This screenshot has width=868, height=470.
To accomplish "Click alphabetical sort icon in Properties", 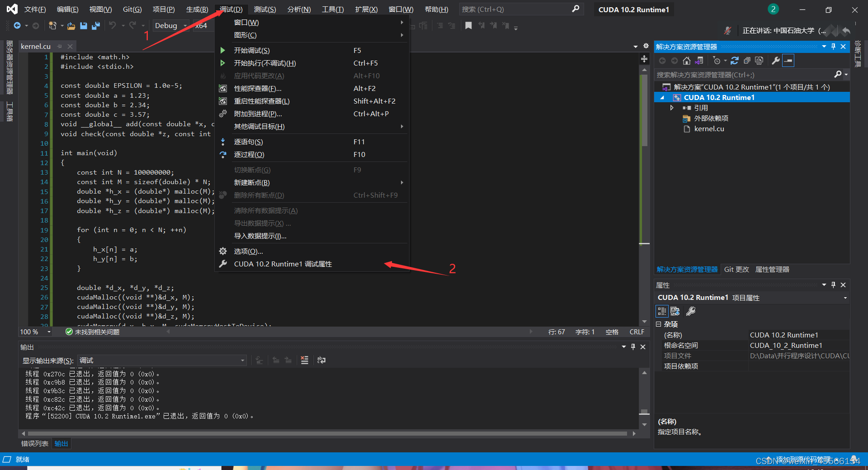I will [x=675, y=311].
